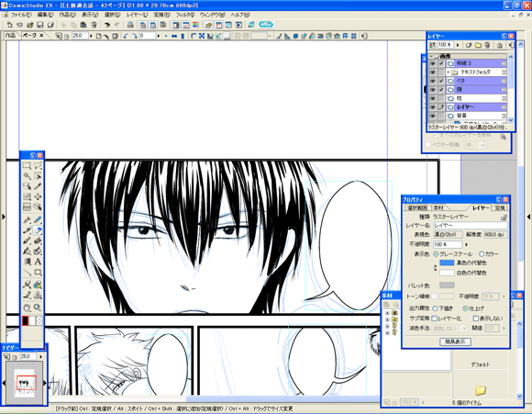Open property opacity arrow next to 100 %

tap(467, 244)
